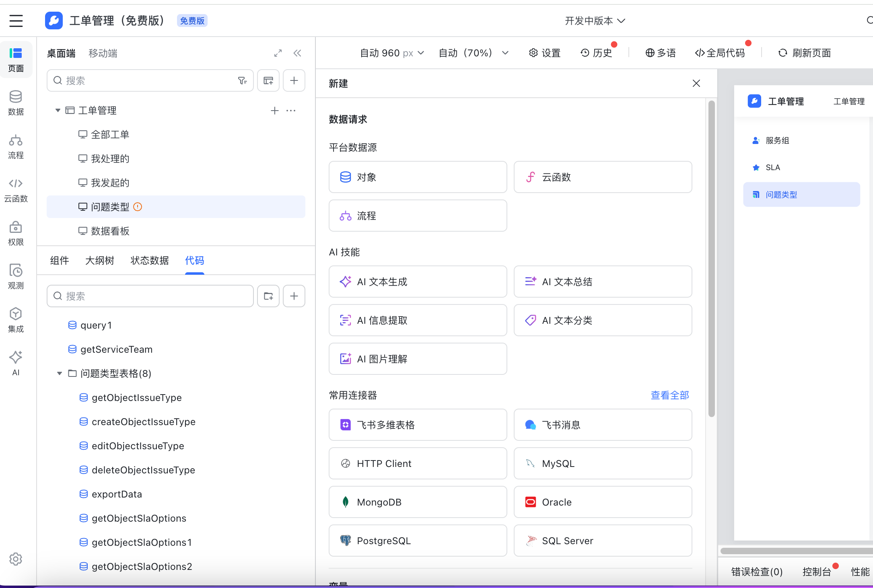This screenshot has width=873, height=588.
Task: Click the new folder icon in code panel
Action: click(x=268, y=296)
